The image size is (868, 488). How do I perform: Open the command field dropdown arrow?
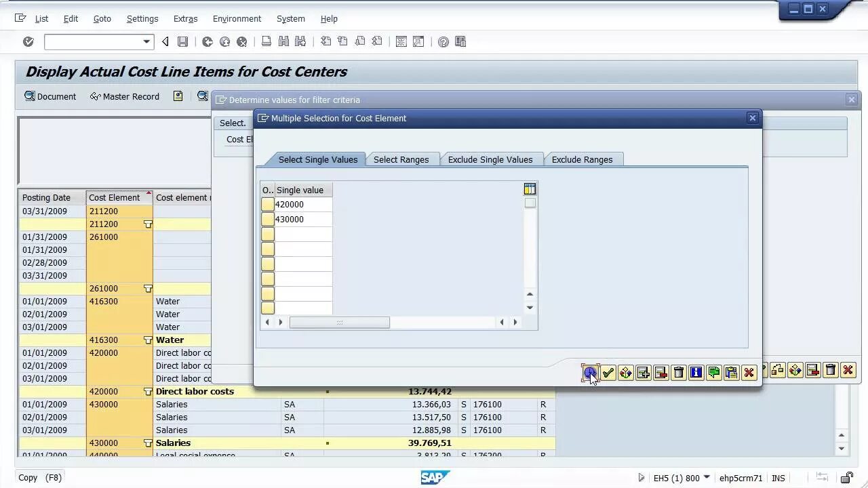(x=146, y=41)
